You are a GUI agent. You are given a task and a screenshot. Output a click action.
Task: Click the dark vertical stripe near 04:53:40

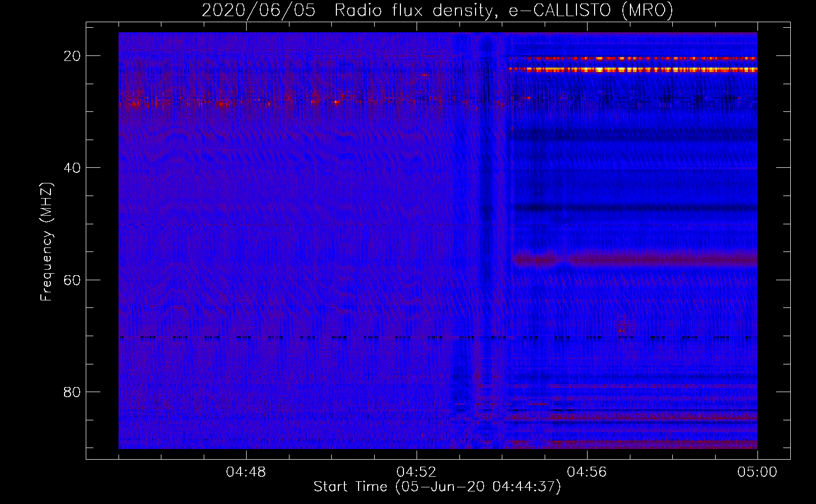pos(487,240)
